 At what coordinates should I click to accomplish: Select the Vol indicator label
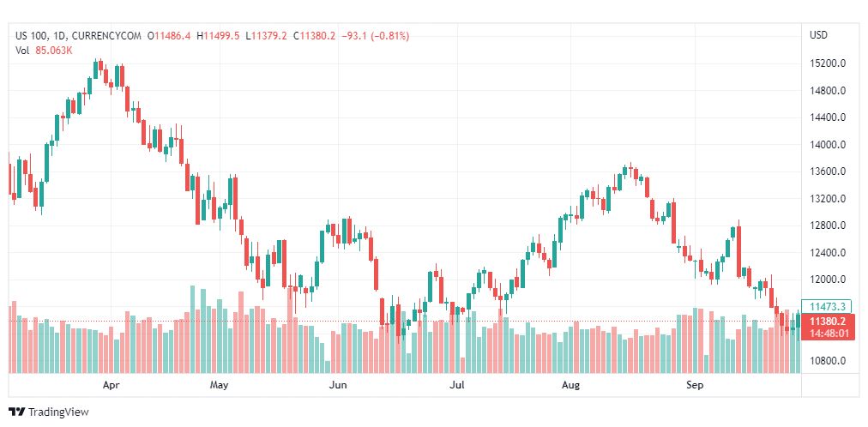23,50
